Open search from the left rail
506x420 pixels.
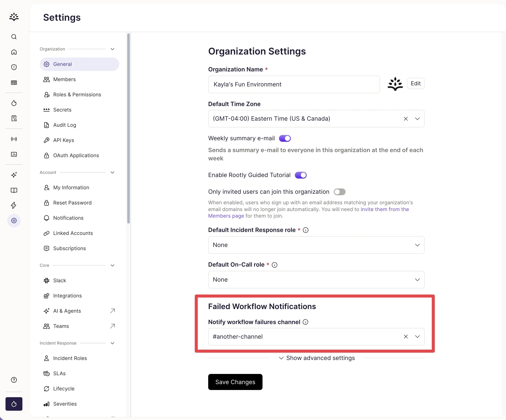pyautogui.click(x=14, y=37)
